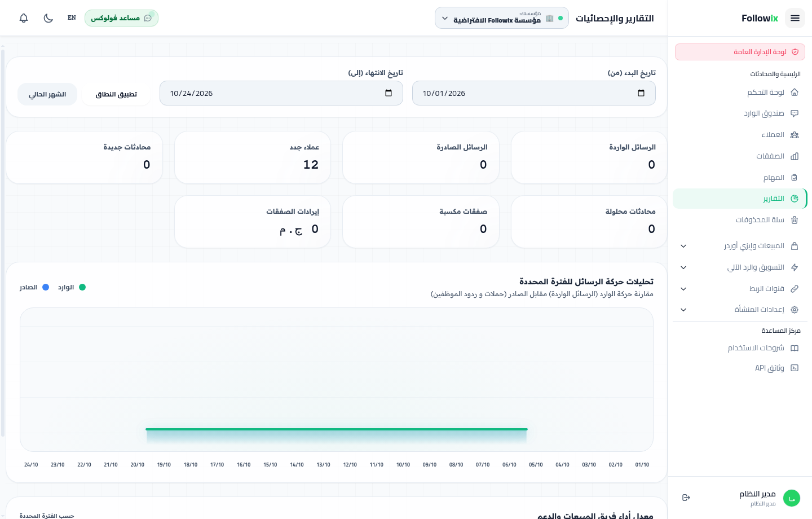
Task: Click book icon next to شروحات الاستخدام
Action: pos(795,348)
